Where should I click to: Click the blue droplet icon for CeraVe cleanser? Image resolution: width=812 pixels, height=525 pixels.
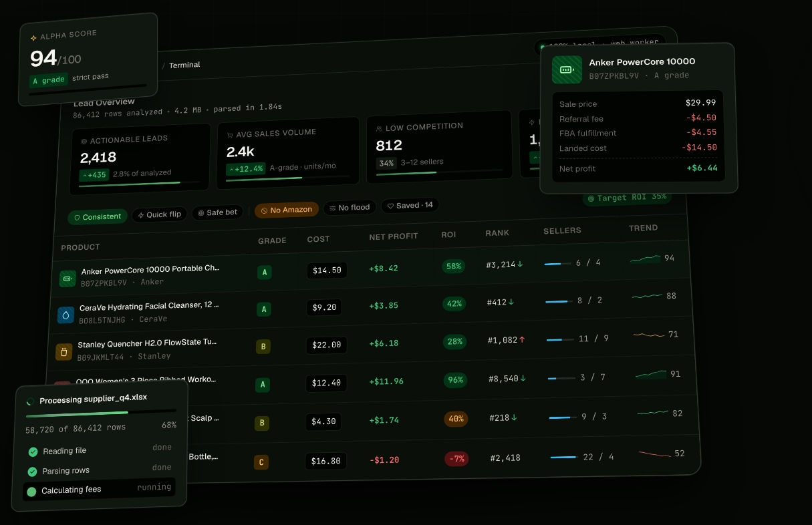[65, 315]
